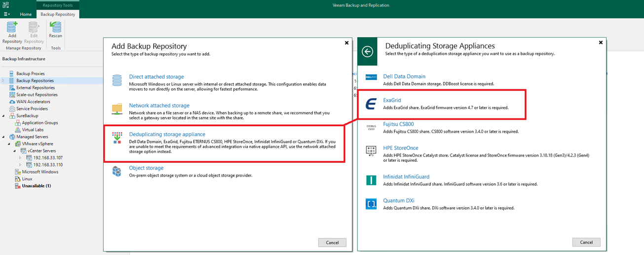Screen dimensions: 644x255
Task: Click the Object storage cubes icon
Action: coord(117,171)
